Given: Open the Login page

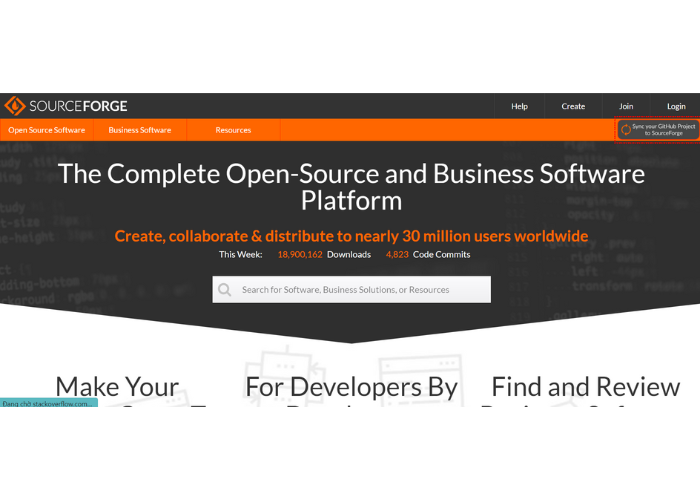Looking at the screenshot, I should point(676,106).
